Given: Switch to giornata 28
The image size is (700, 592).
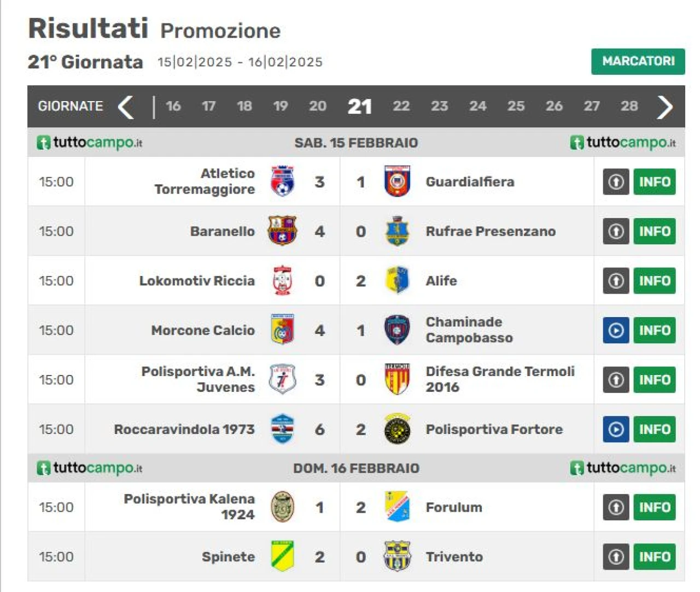Looking at the screenshot, I should pos(629,106).
